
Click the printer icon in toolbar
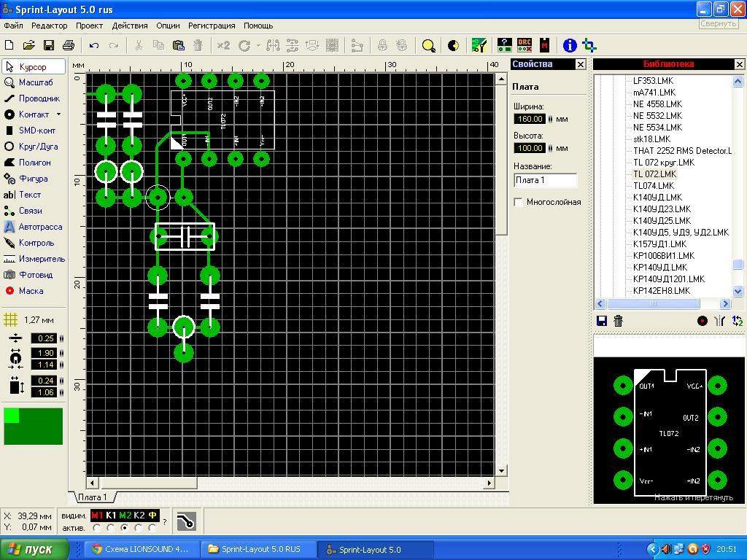click(69, 45)
